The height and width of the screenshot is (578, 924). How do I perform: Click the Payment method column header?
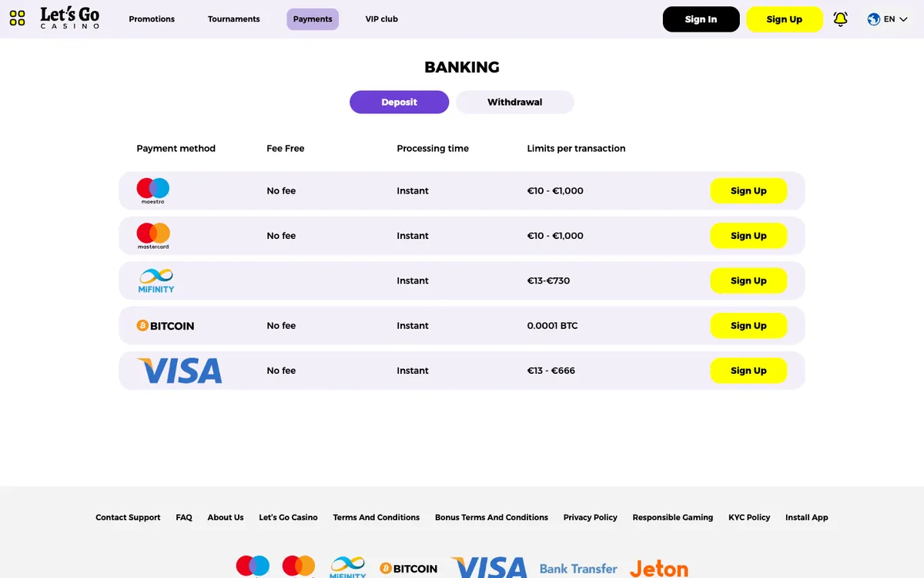[x=176, y=148]
